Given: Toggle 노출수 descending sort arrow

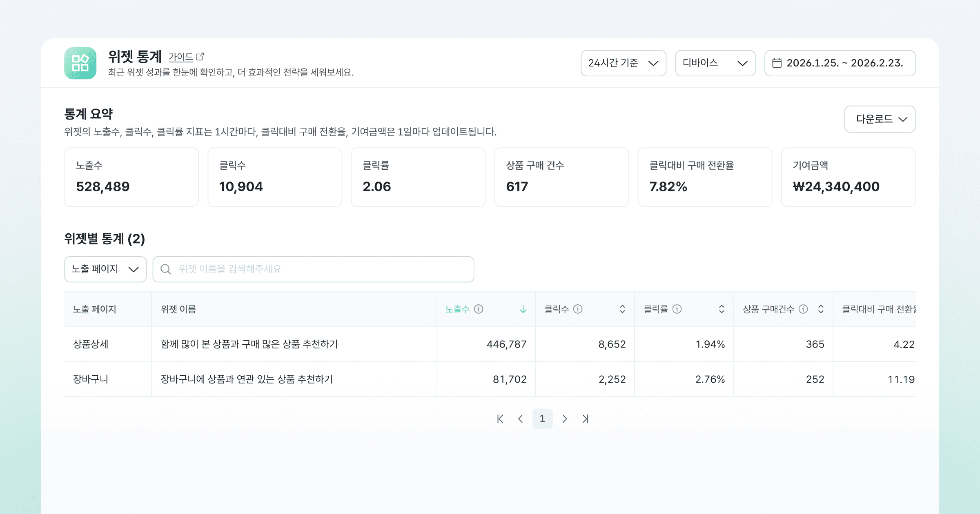Looking at the screenshot, I should (523, 309).
